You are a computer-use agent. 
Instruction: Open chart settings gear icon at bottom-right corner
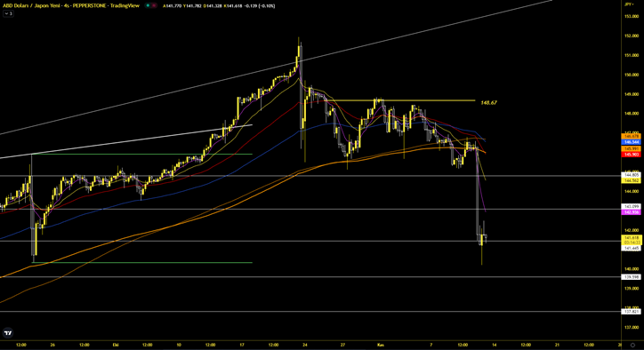coord(632,345)
